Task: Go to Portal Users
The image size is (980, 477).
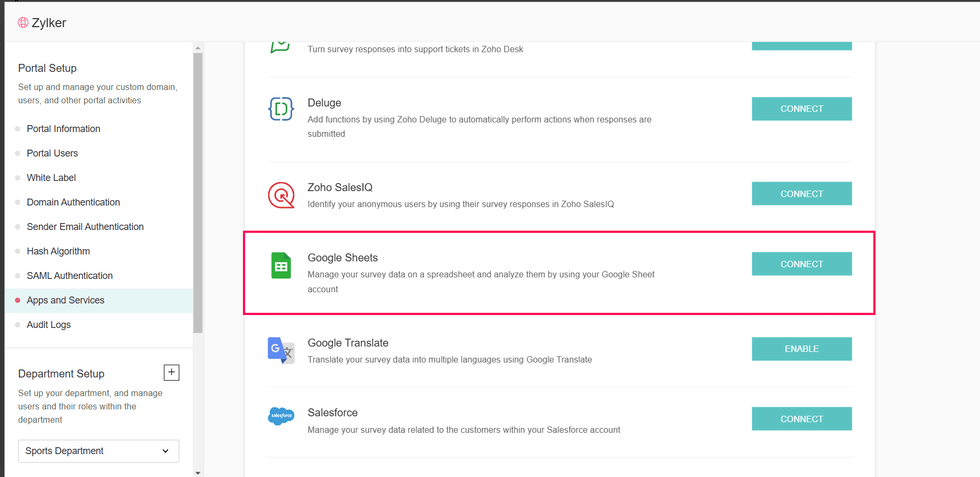Action: click(52, 153)
